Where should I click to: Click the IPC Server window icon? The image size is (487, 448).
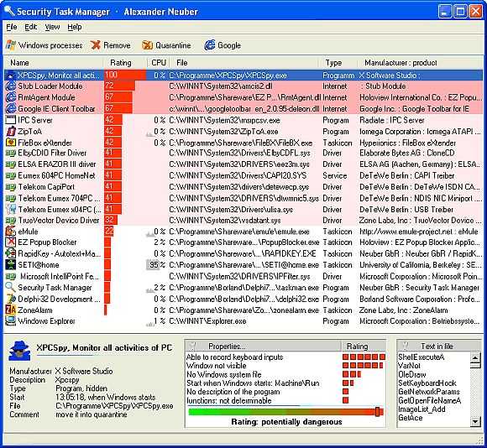coord(11,120)
